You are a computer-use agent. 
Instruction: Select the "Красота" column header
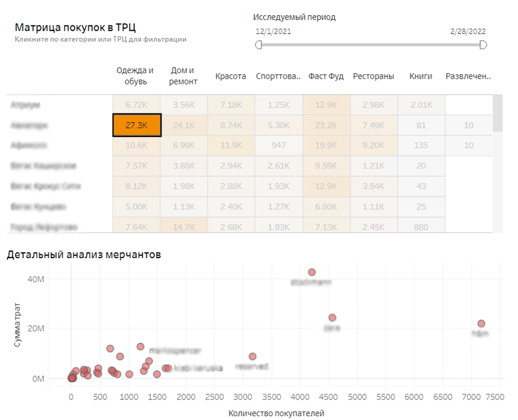tap(231, 76)
